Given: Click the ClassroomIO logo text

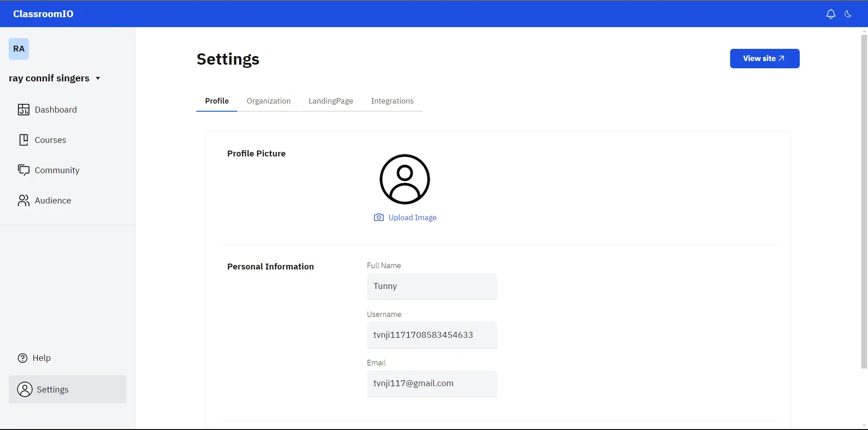Looking at the screenshot, I should coord(43,14).
